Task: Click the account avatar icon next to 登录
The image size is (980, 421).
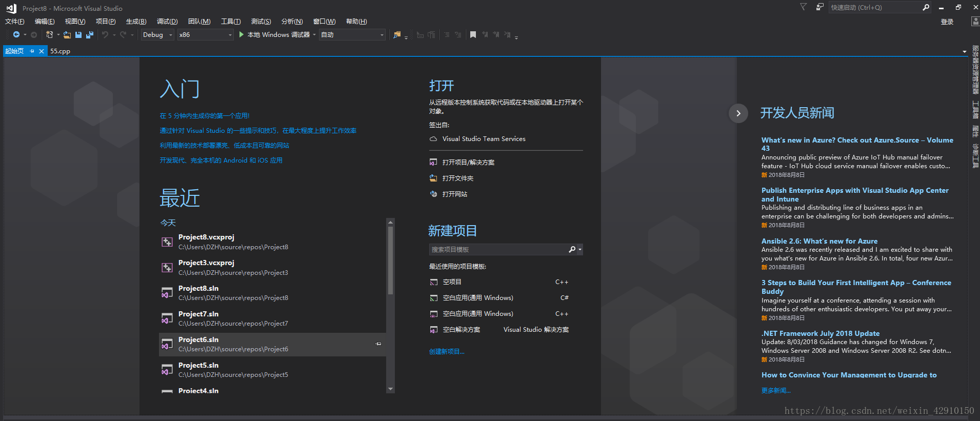Action: 975,22
